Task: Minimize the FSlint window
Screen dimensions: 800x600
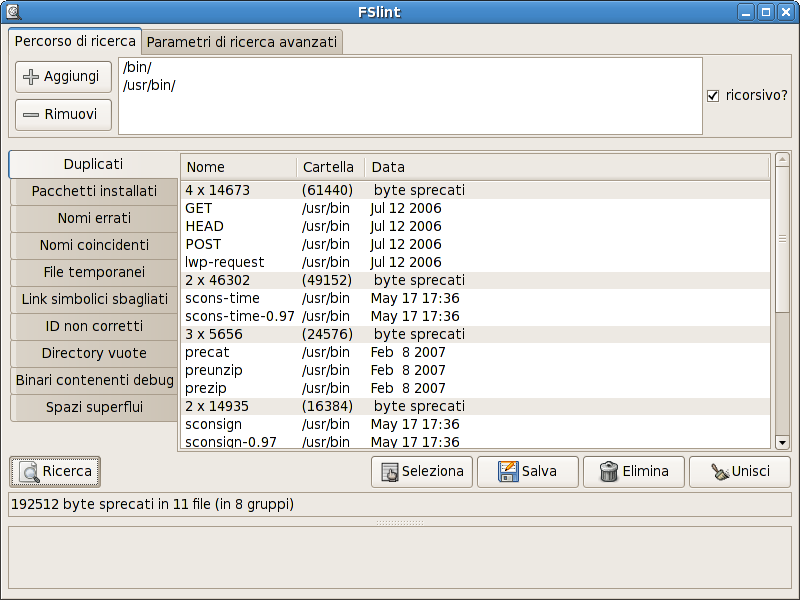Action: tap(746, 12)
